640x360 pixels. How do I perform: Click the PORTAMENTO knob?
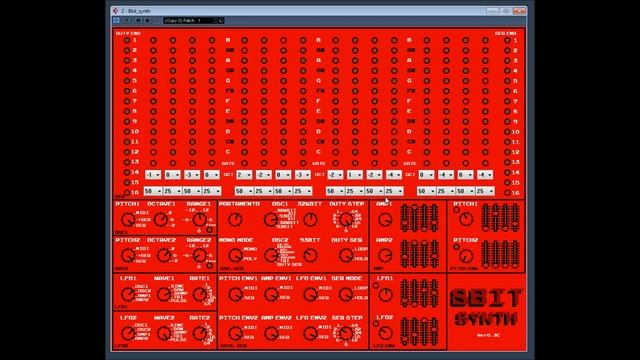pos(235,220)
